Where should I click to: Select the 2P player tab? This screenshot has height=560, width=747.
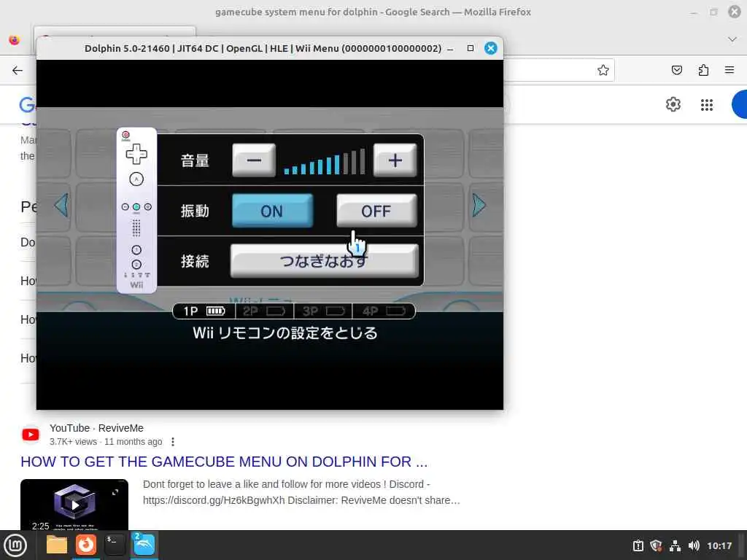click(x=264, y=311)
